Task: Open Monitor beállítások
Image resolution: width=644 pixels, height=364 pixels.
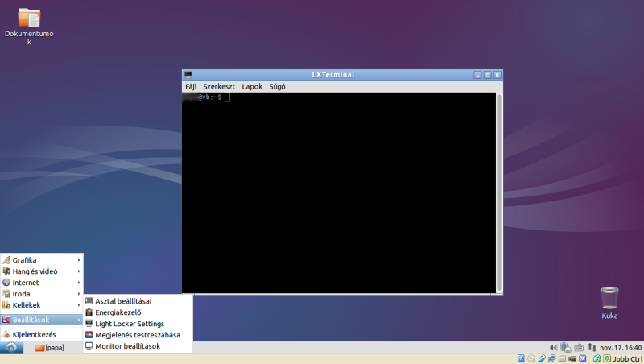Action: (138, 346)
